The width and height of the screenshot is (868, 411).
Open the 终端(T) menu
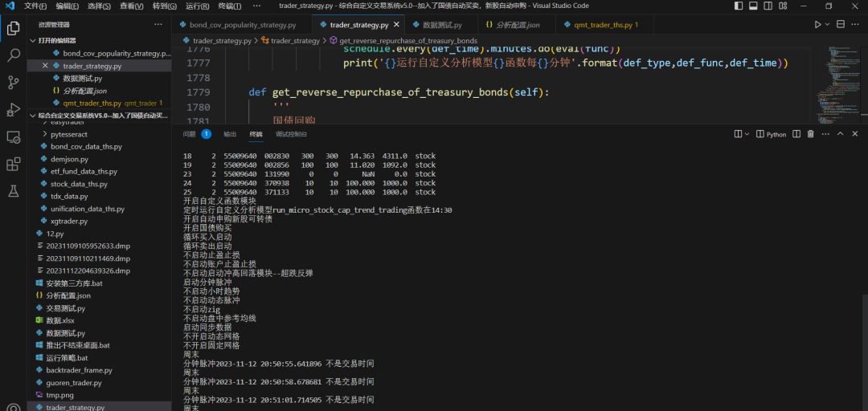pyautogui.click(x=229, y=6)
